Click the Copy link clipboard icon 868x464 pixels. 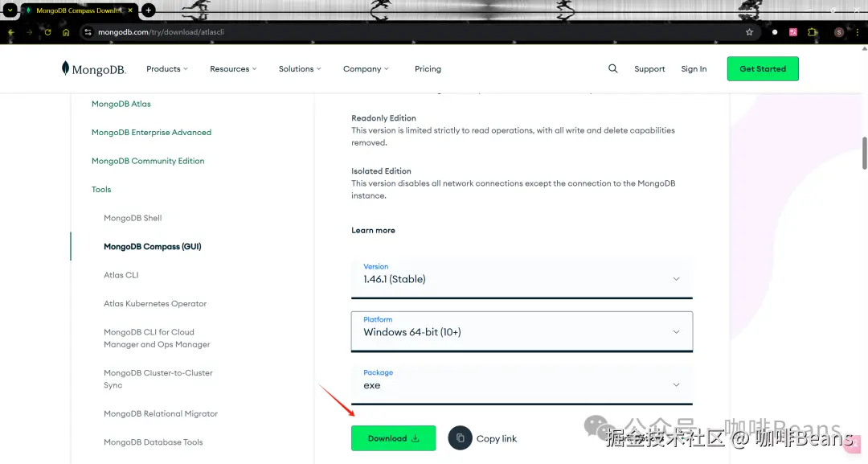tap(460, 438)
